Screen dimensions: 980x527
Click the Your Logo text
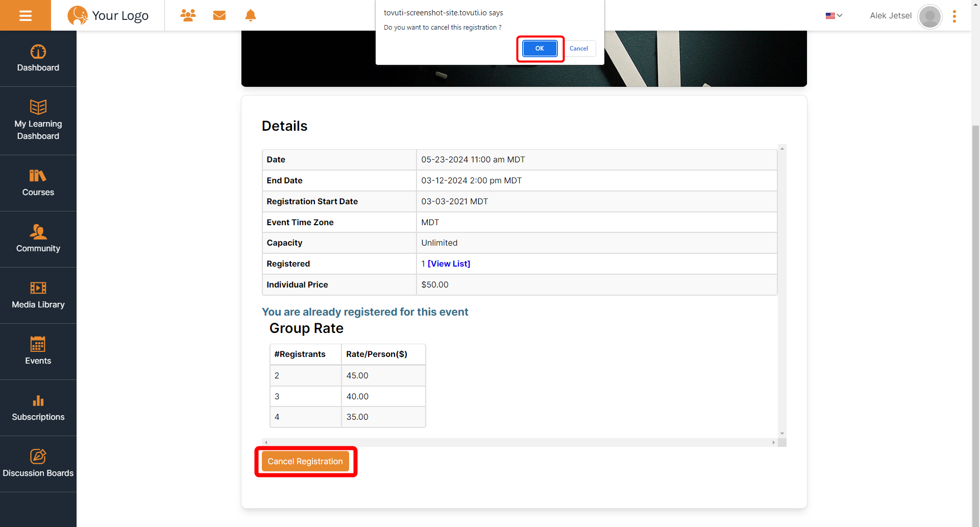[x=120, y=16]
